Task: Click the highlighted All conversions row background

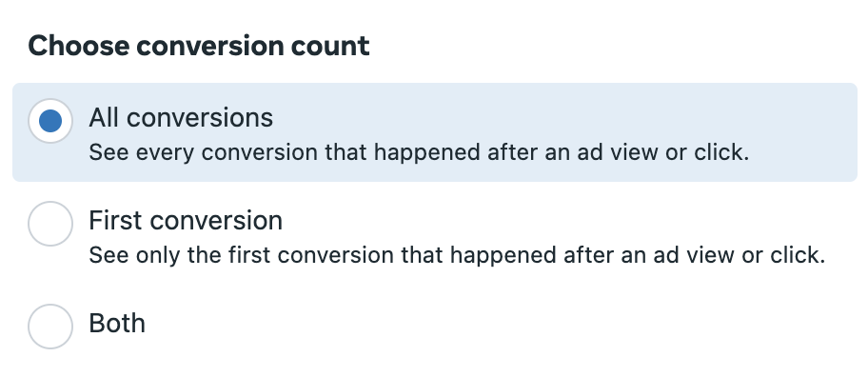Action: [x=435, y=132]
